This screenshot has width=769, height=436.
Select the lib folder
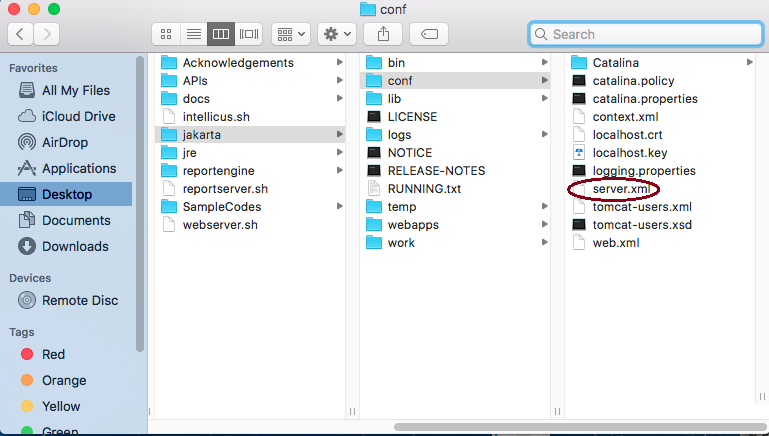pyautogui.click(x=455, y=99)
